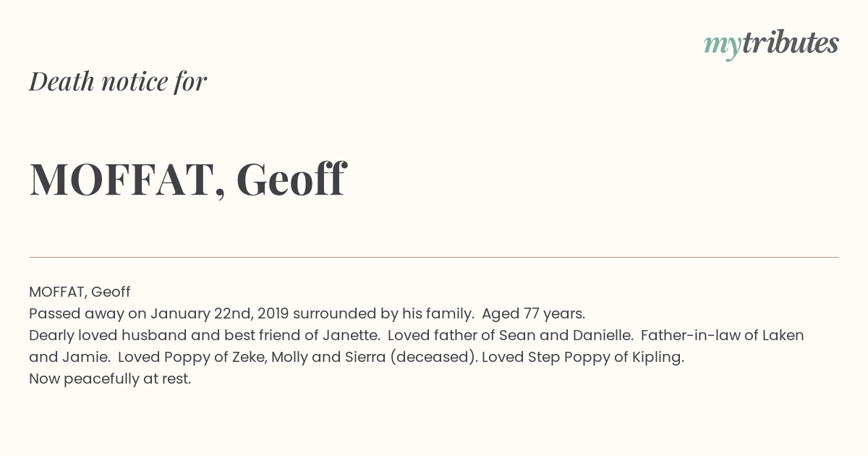868x456 pixels.
Task: Click the large MOFFAT, Geoff title
Action: pyautogui.click(x=188, y=180)
